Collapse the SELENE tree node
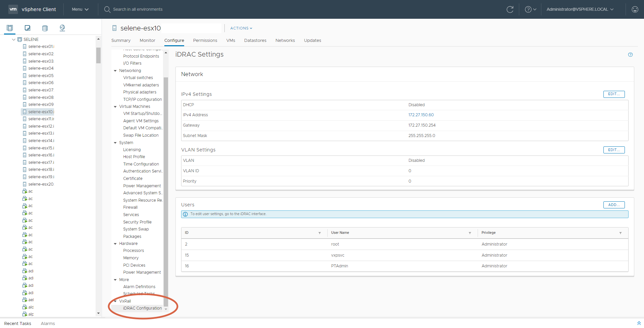Screen dimensions: 644x328 pyautogui.click(x=14, y=40)
